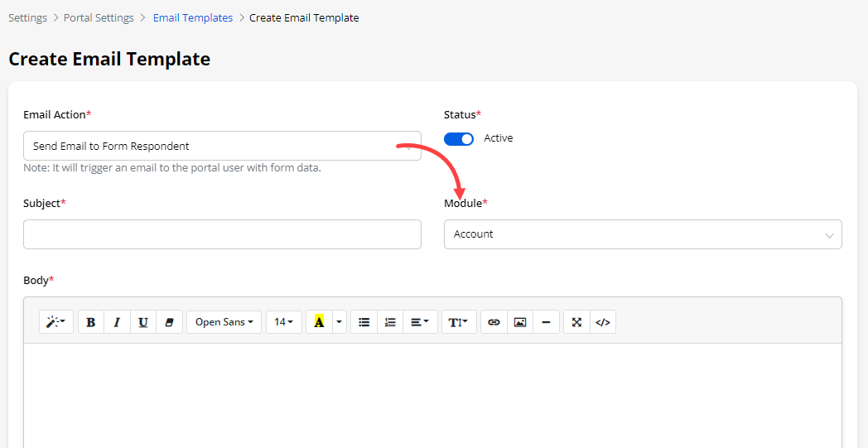The height and width of the screenshot is (448, 868).
Task: Click the underline formatting button
Action: pyautogui.click(x=143, y=322)
